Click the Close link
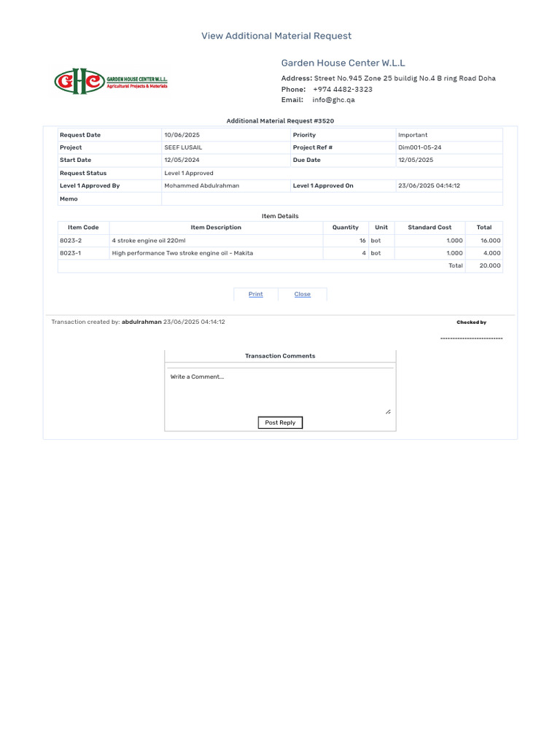This screenshot has height=747, width=560. (x=303, y=294)
